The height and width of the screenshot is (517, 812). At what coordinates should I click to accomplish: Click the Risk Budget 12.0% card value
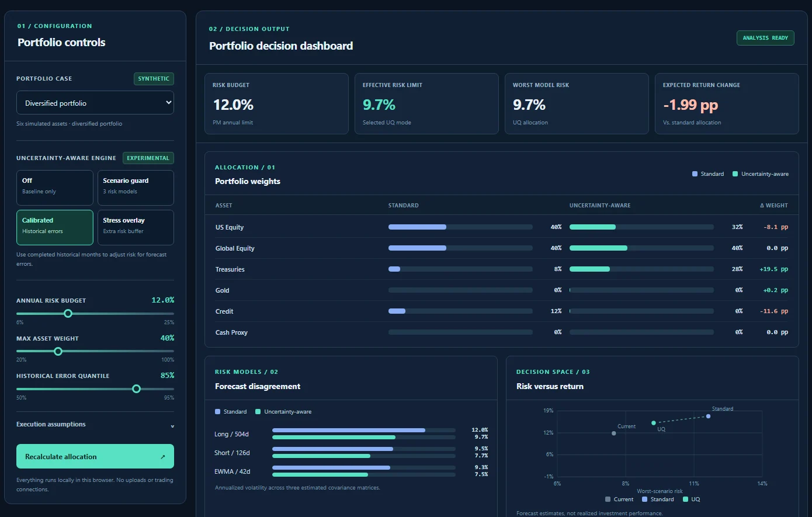click(233, 105)
